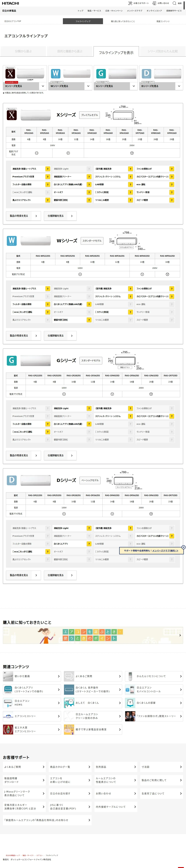
Task: Click 製品の特長を見る for Dシリーズ
Action: [x=23, y=575]
